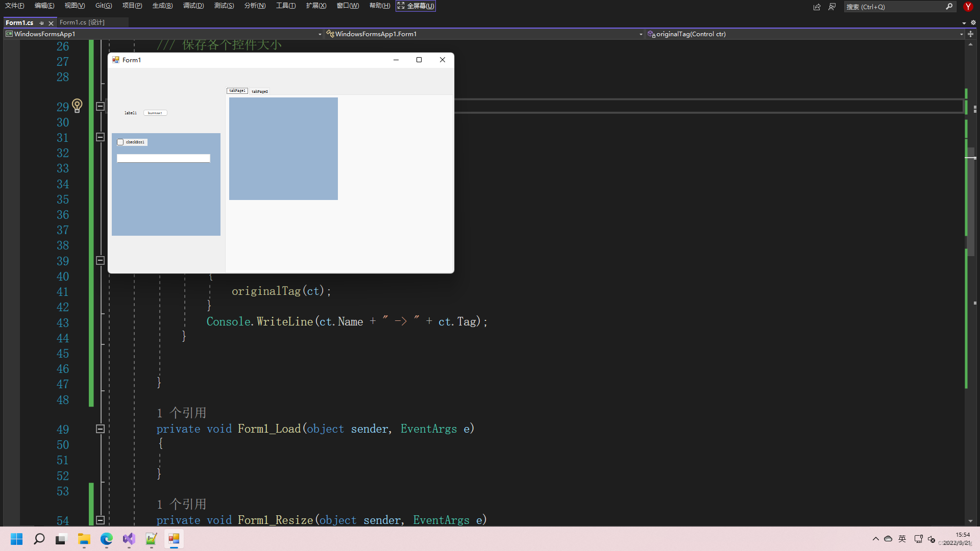Click the Windows Start button
Viewport: 980px width, 551px height.
pos(16,539)
